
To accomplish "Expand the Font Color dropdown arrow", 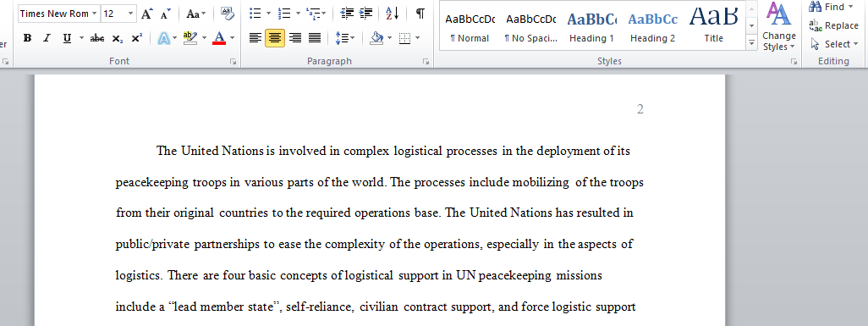I will [232, 38].
